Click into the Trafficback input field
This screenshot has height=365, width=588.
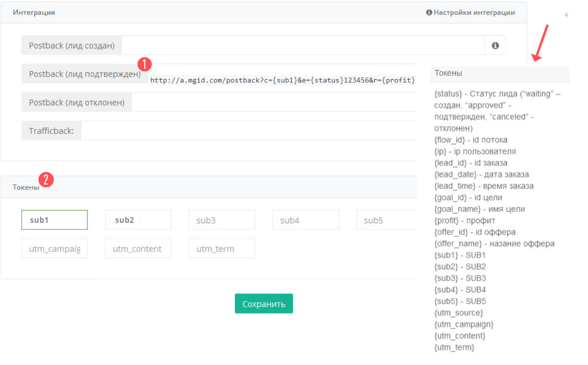(248, 131)
